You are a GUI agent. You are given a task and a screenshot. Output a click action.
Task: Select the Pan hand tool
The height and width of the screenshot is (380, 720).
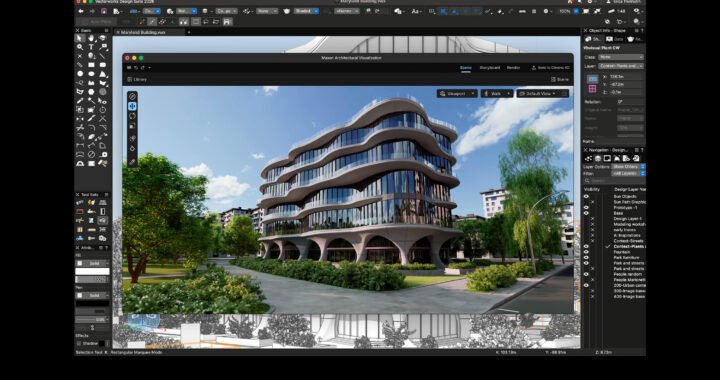point(91,39)
